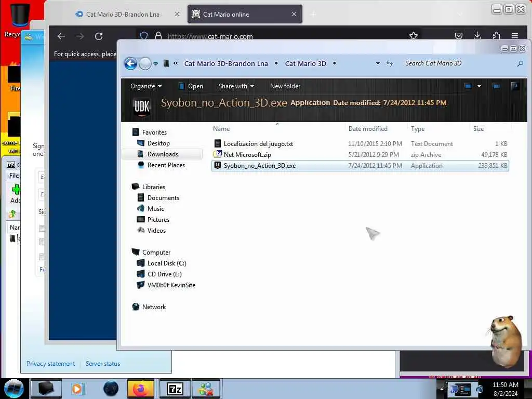Viewport: 532px width, 399px height.
Task: Open the media player taskbar icon
Action: (x=77, y=389)
